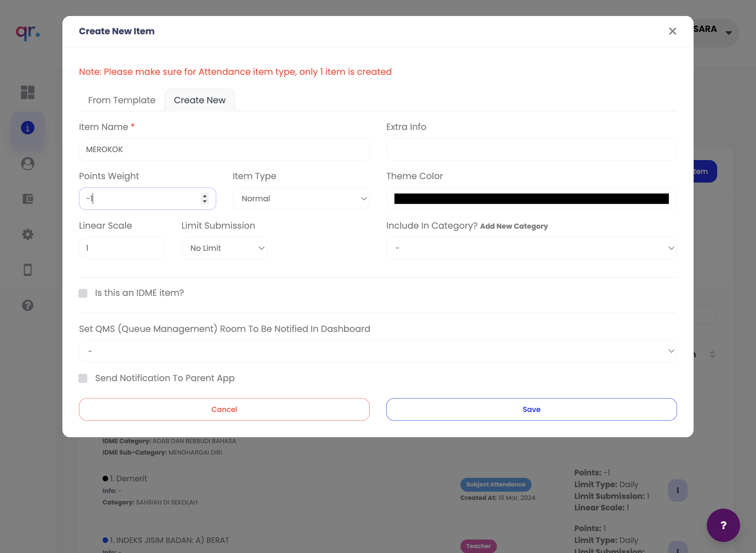Select the info circle sidebar icon

(x=28, y=128)
